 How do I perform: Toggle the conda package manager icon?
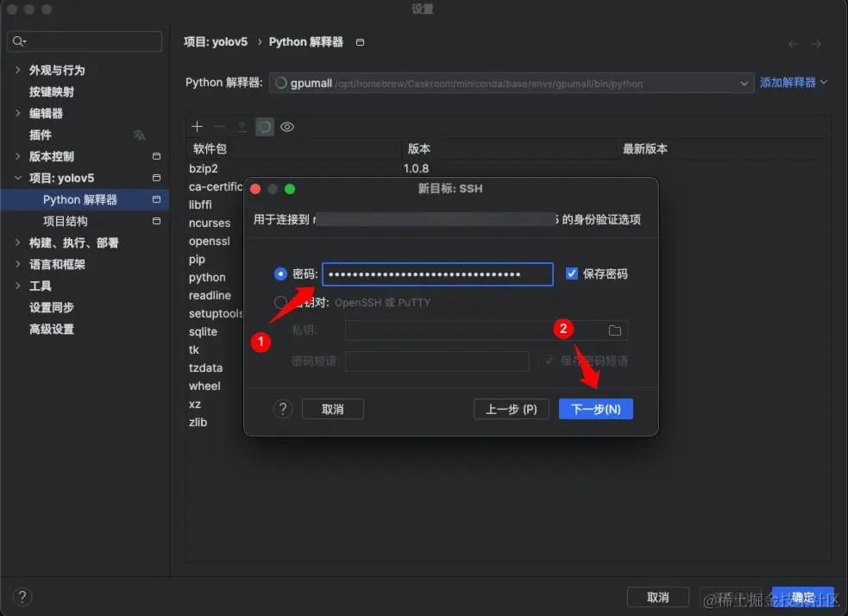[x=265, y=127]
